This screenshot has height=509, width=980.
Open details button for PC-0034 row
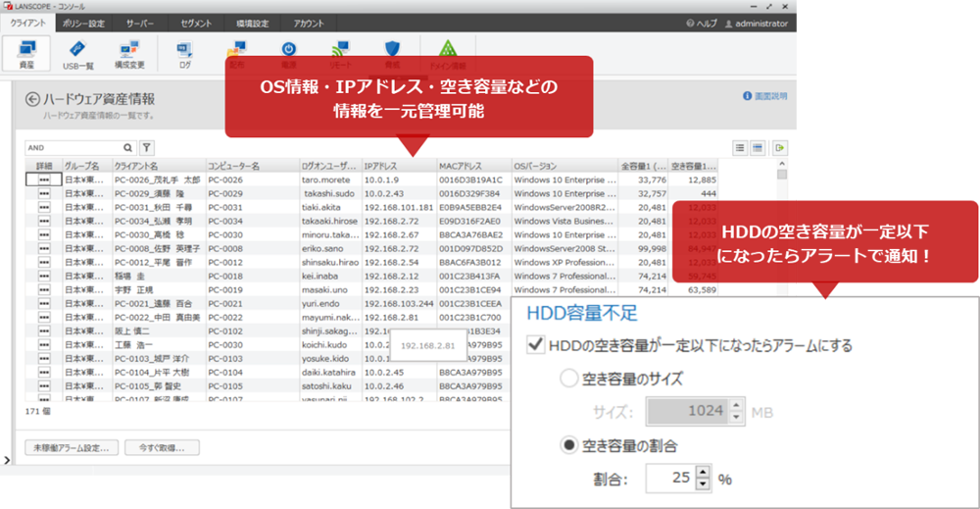click(44, 222)
